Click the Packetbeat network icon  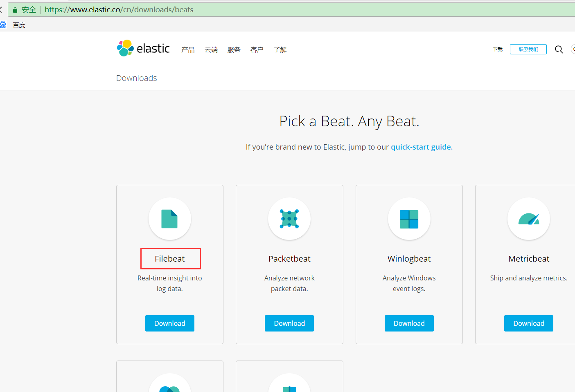289,219
